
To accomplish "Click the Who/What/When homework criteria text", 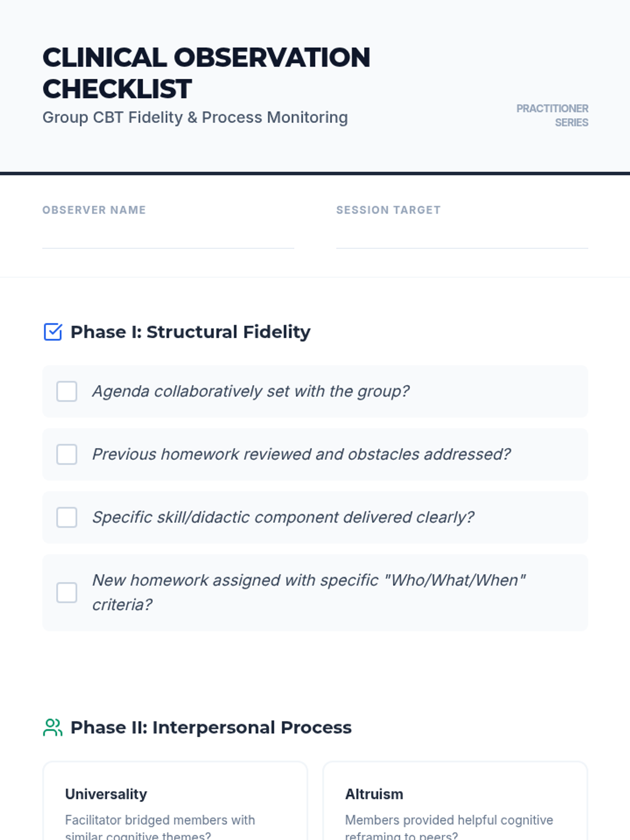I will [x=309, y=592].
